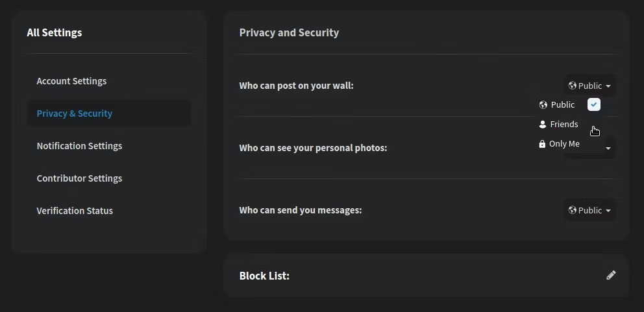Click the globe icon in messages dropdown button
644x312 pixels.
click(572, 210)
